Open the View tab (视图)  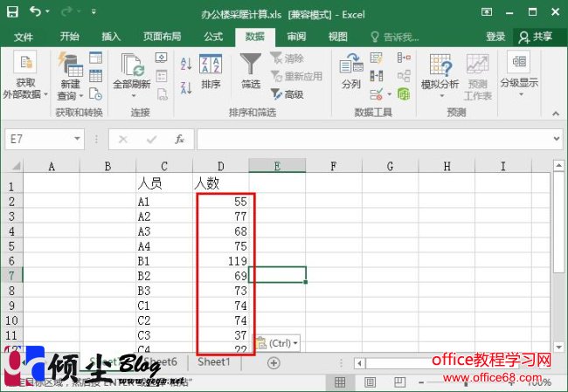point(338,37)
